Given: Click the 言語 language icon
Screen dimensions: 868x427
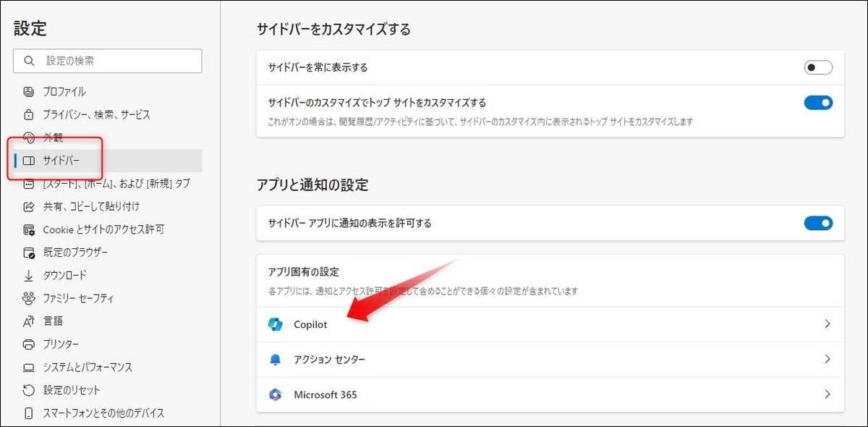Looking at the screenshot, I should (29, 321).
